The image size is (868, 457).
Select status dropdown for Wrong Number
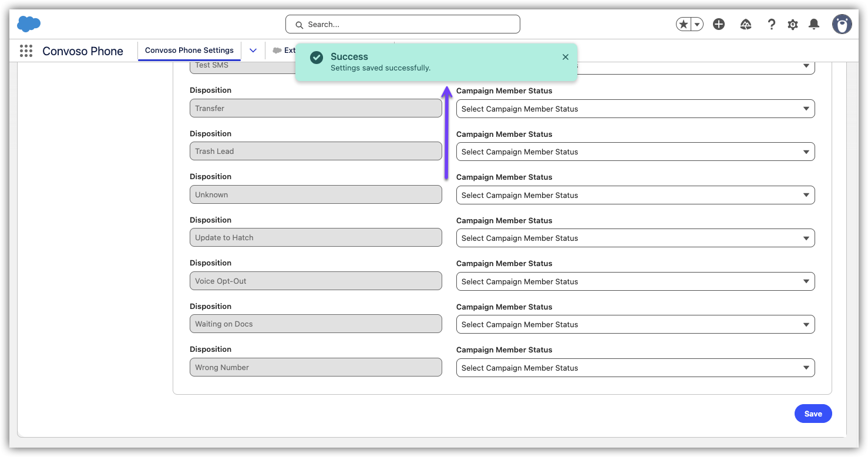pos(635,368)
